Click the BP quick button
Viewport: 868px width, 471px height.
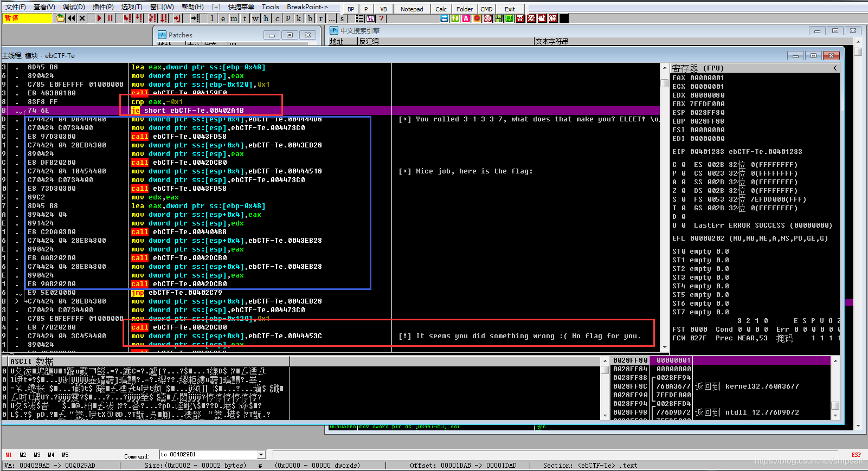pyautogui.click(x=351, y=9)
